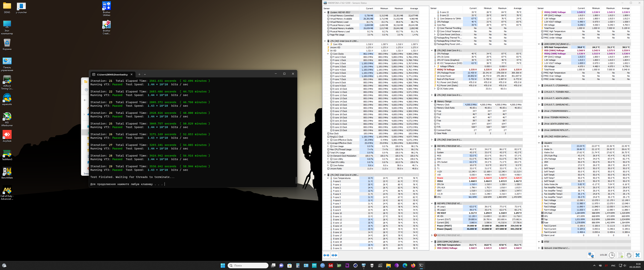The image size is (644, 270).
Task: Open terminal tab dropdown chevron
Action: (x=145, y=74)
